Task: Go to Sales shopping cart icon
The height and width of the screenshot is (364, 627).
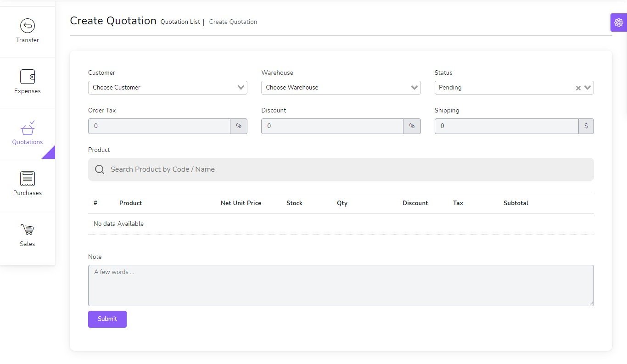Action: [x=28, y=230]
